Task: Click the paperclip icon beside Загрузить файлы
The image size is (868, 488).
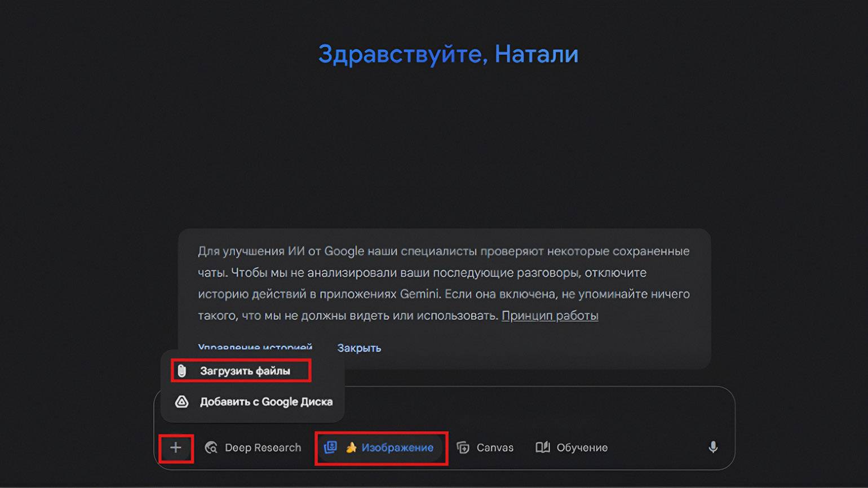Action: tap(181, 371)
